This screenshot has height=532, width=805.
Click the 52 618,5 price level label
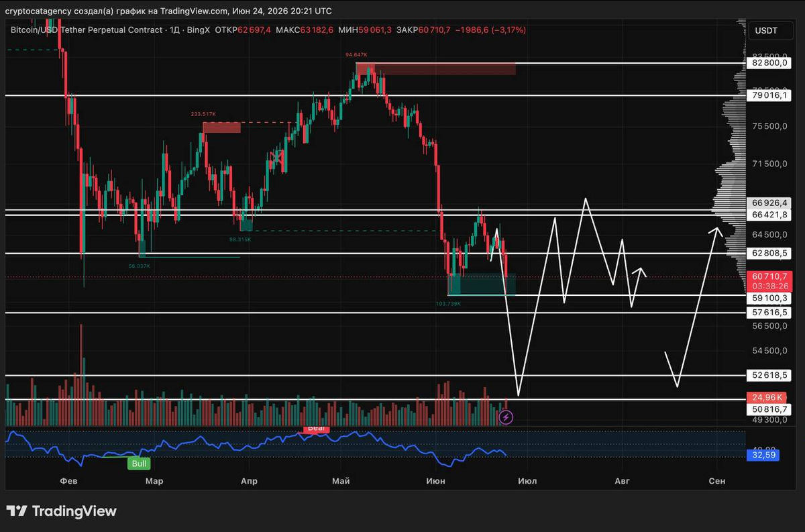tap(769, 376)
